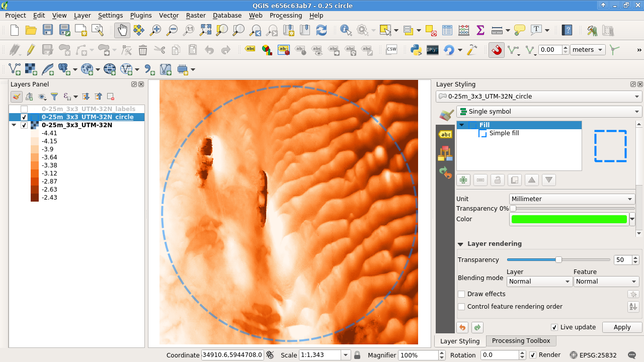644x362 pixels.
Task: Redo style change with green arrow button
Action: (x=477, y=327)
